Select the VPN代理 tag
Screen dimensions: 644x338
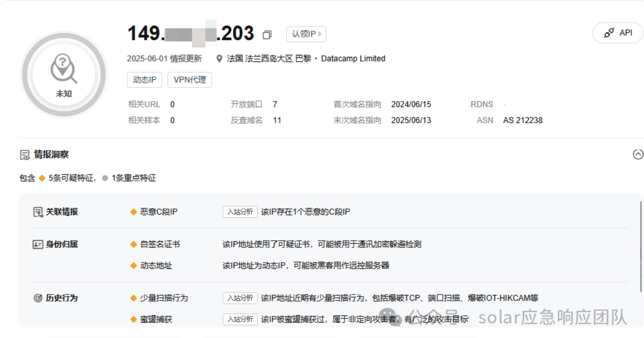tap(190, 80)
